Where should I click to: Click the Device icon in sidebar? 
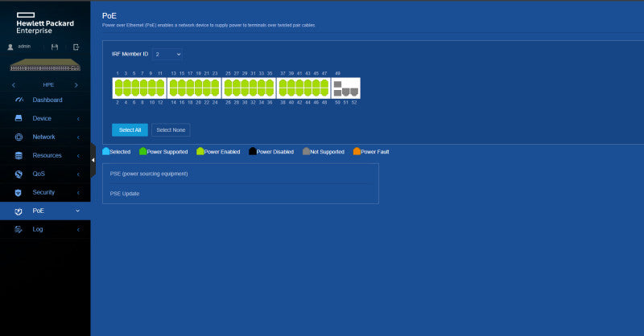tap(19, 118)
